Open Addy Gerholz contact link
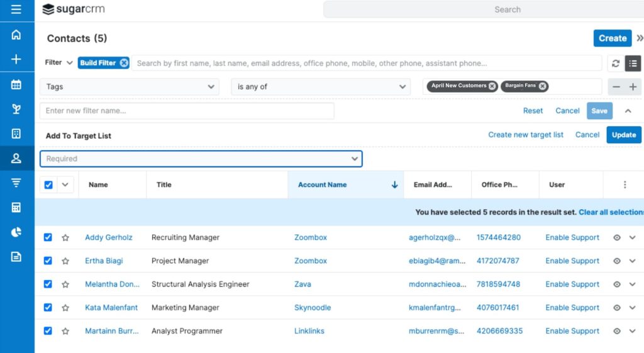This screenshot has height=353, width=644. (x=108, y=237)
